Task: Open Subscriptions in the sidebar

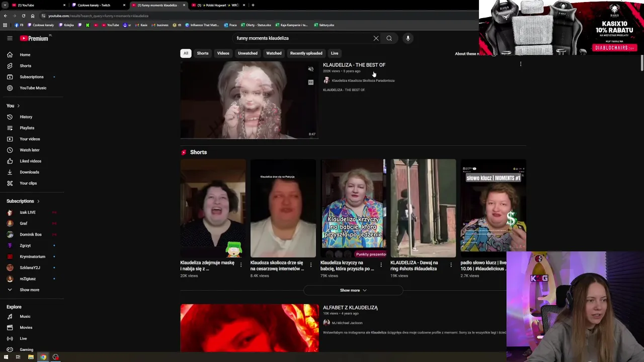Action: [32, 77]
